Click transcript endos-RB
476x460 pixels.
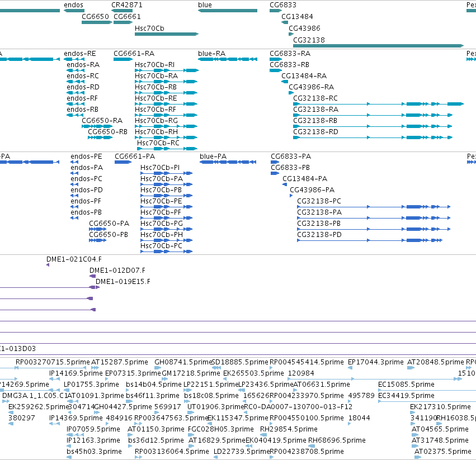click(83, 110)
